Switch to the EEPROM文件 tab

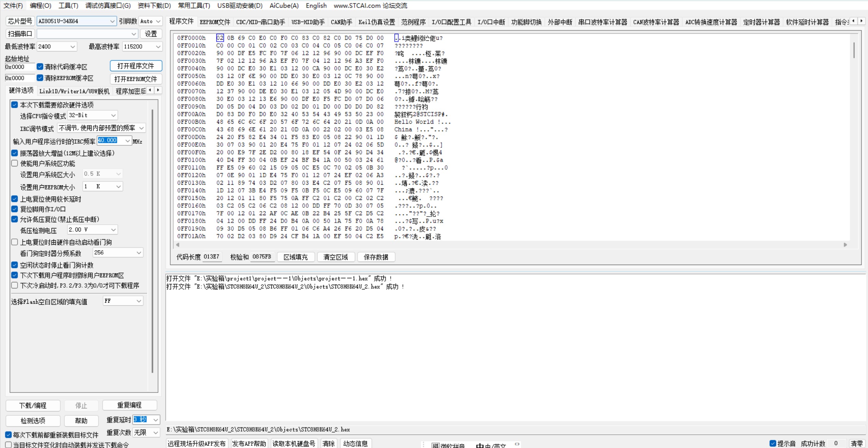point(215,22)
